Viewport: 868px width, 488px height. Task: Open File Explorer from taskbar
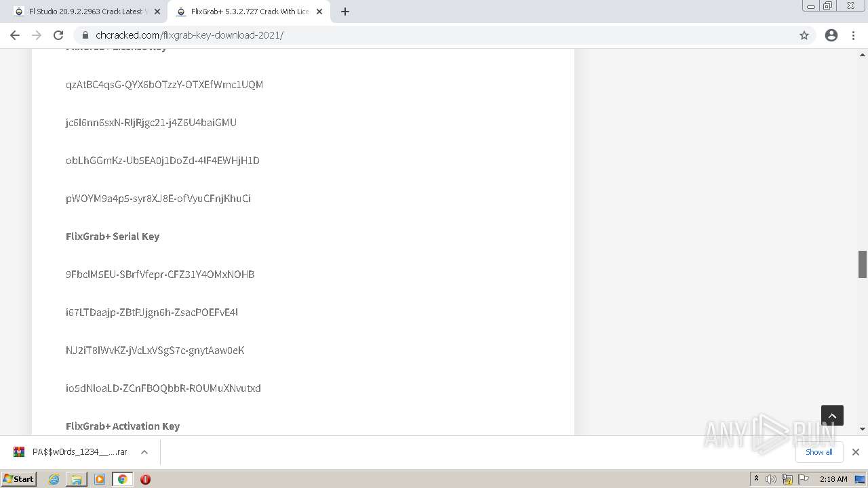[x=77, y=479]
